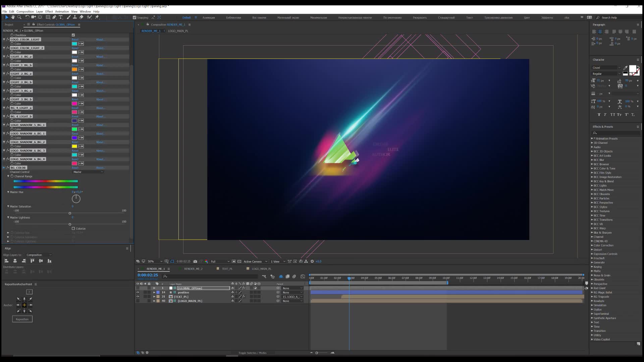
Task: Select the Clone Stamp tool
Action: tap(74, 17)
